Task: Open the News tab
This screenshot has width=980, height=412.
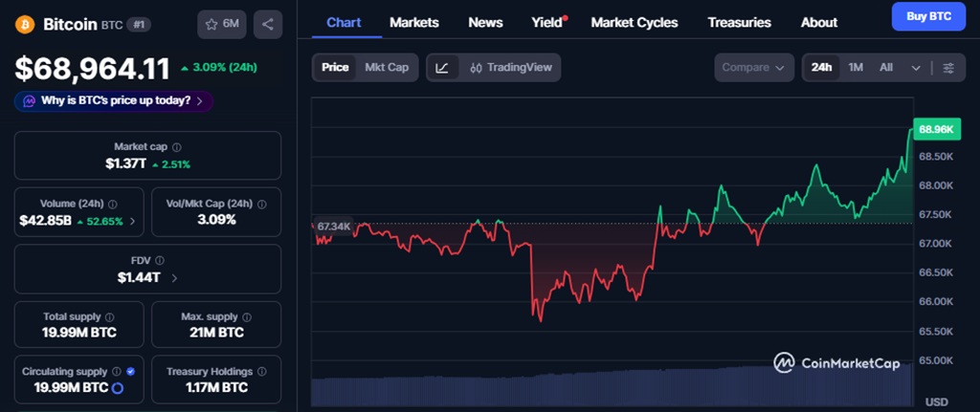Action: (485, 23)
